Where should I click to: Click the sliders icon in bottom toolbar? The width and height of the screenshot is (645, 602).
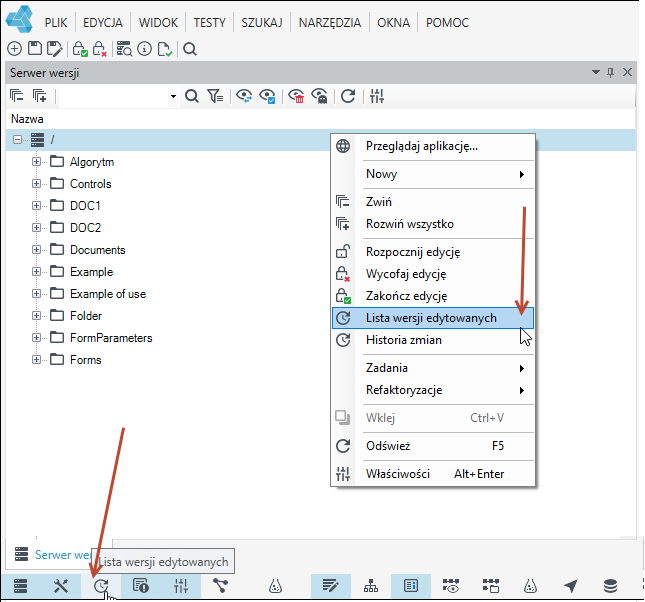181,586
